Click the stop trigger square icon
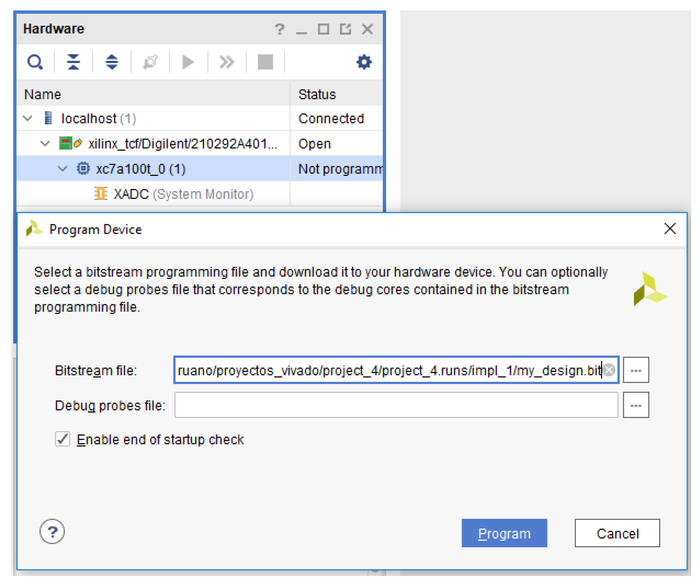Screen dimensions: 700x588 click(265, 62)
